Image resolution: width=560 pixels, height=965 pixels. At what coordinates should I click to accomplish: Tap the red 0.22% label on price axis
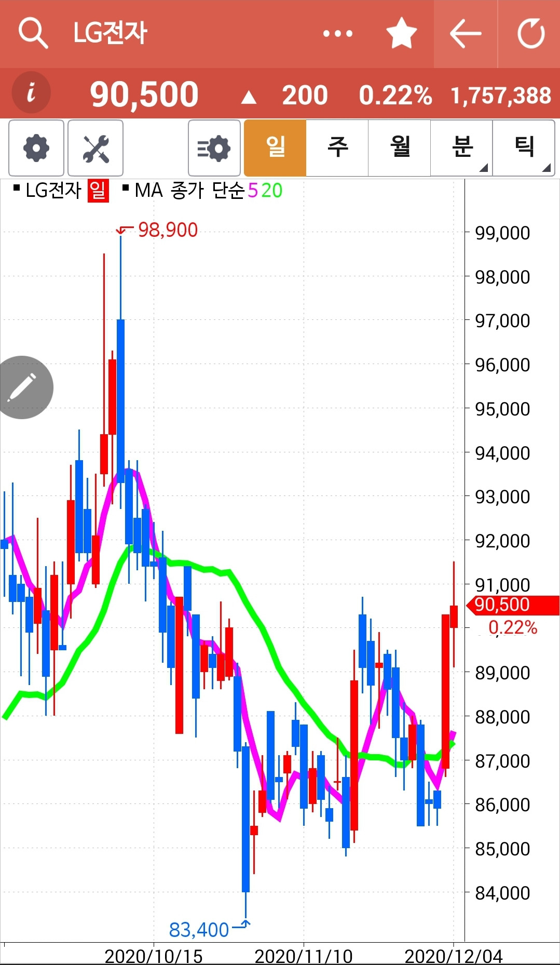tap(513, 627)
